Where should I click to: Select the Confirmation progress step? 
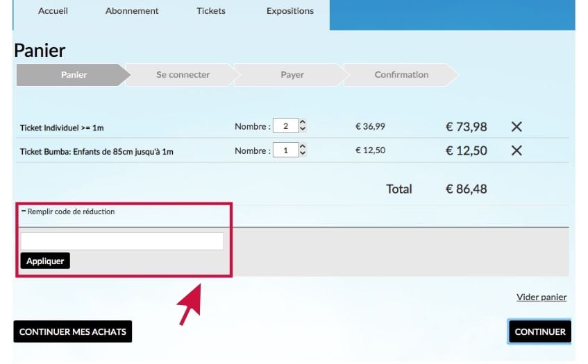tap(401, 75)
